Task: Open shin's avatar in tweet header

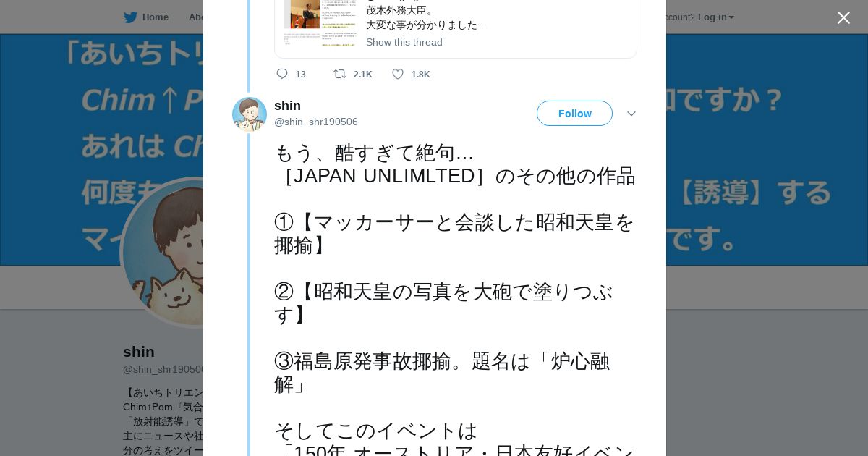Action: pos(250,114)
